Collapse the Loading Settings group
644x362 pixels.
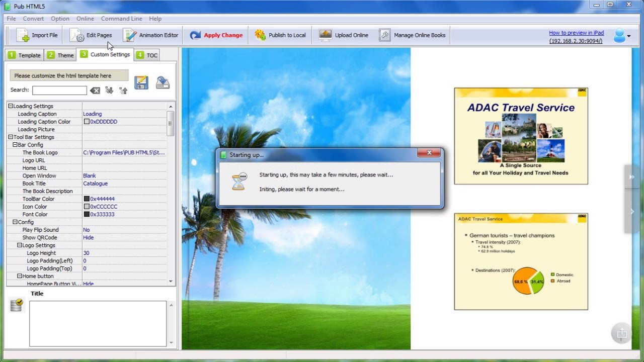point(11,106)
